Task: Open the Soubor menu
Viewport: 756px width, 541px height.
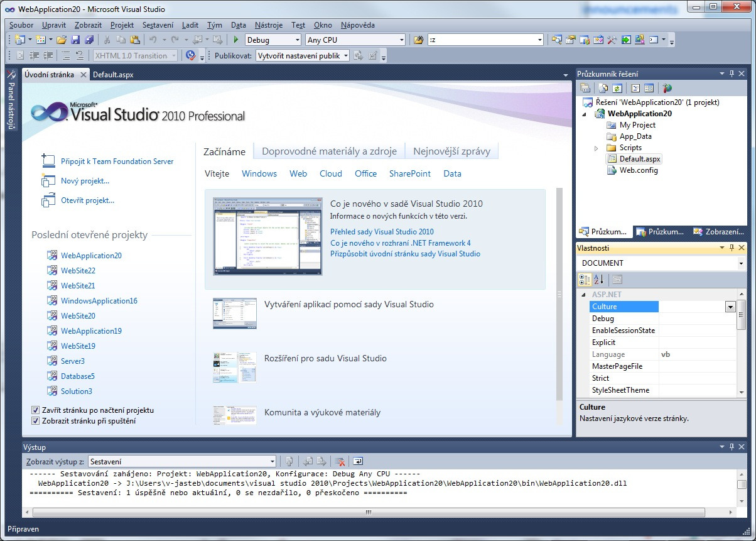Action: [21, 25]
